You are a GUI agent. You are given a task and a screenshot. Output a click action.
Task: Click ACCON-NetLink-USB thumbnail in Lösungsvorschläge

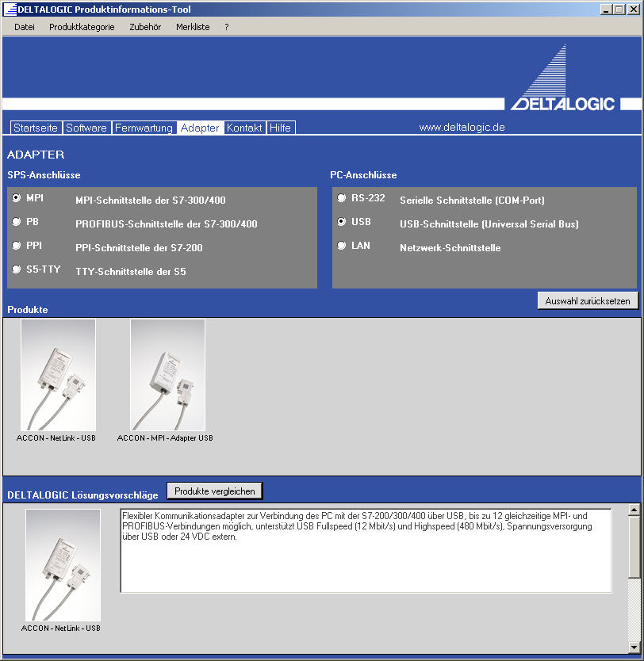pos(63,565)
